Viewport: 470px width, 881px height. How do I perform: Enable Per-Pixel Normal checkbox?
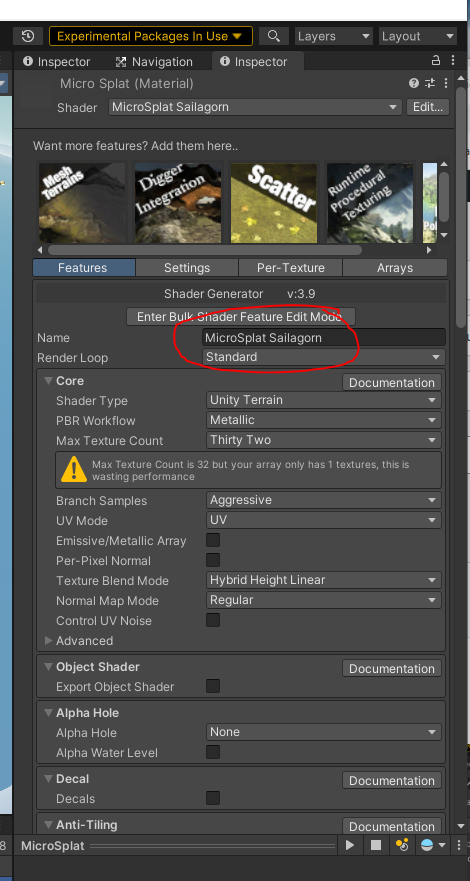pos(213,560)
